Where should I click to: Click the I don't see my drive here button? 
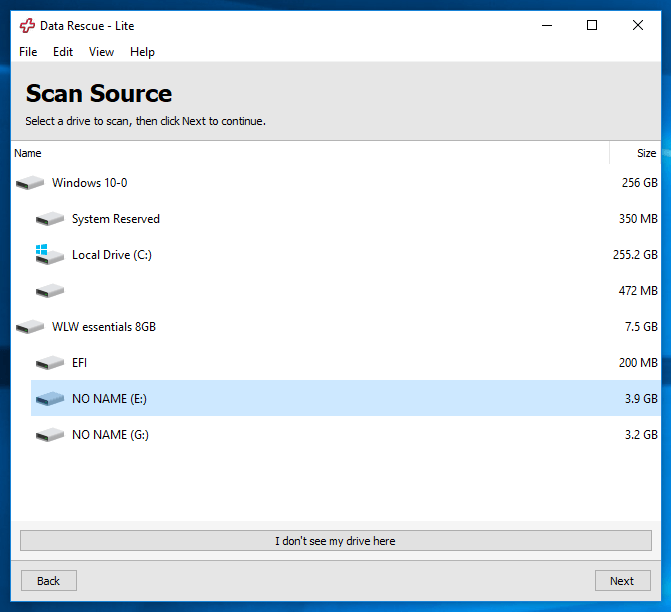click(336, 541)
